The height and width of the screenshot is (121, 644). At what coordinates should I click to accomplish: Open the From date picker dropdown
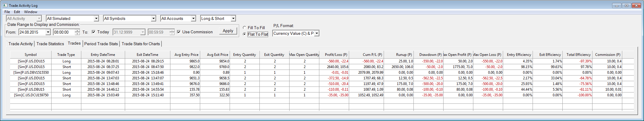point(48,32)
